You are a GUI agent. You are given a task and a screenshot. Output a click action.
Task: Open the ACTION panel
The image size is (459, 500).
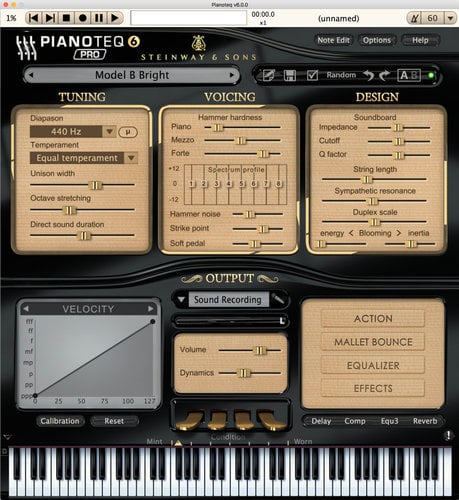373,319
